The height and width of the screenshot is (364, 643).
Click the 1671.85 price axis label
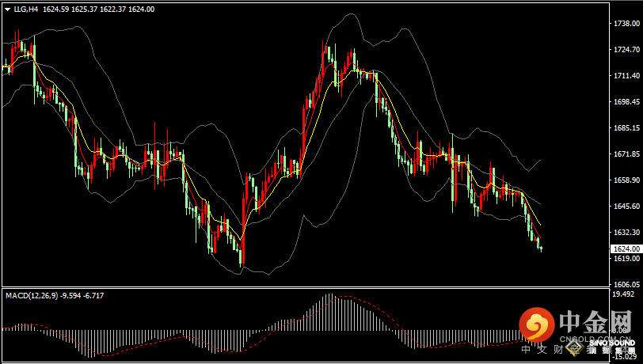pyautogui.click(x=627, y=154)
